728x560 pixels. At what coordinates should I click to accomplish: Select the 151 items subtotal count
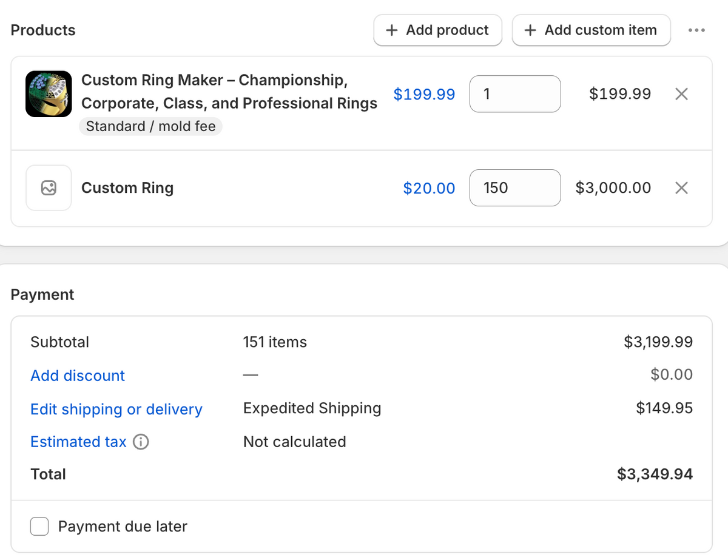(x=275, y=342)
